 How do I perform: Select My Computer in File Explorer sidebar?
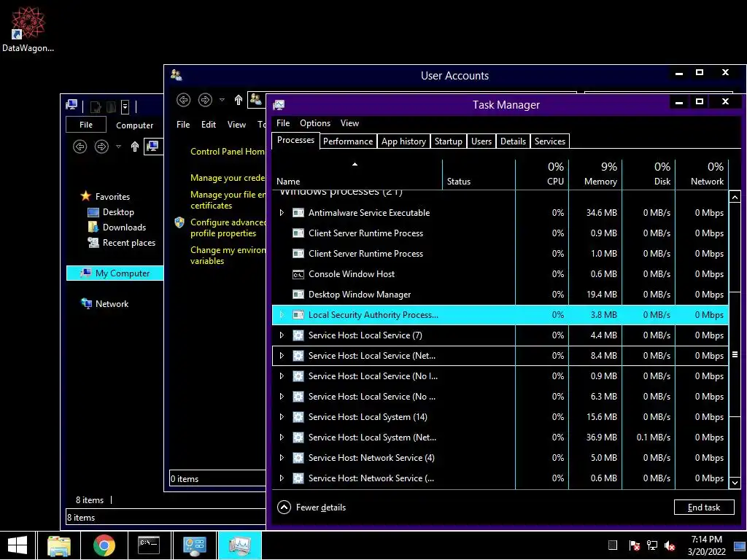coord(115,273)
